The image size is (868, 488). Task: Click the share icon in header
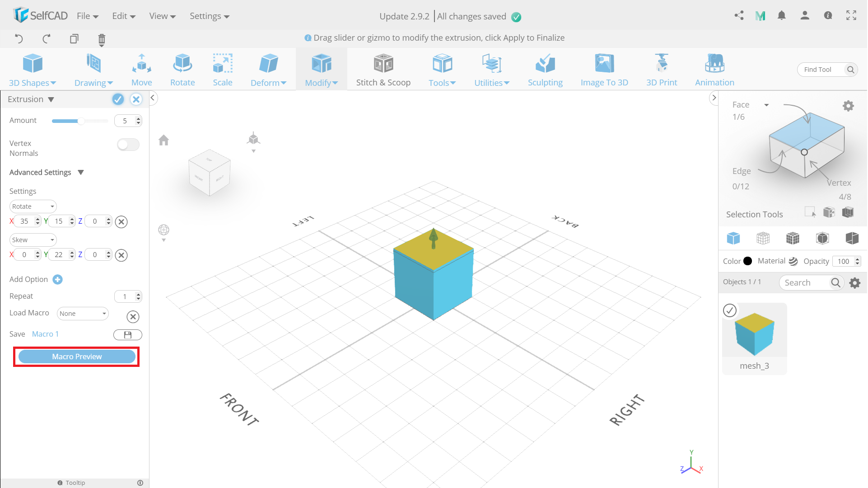739,16
